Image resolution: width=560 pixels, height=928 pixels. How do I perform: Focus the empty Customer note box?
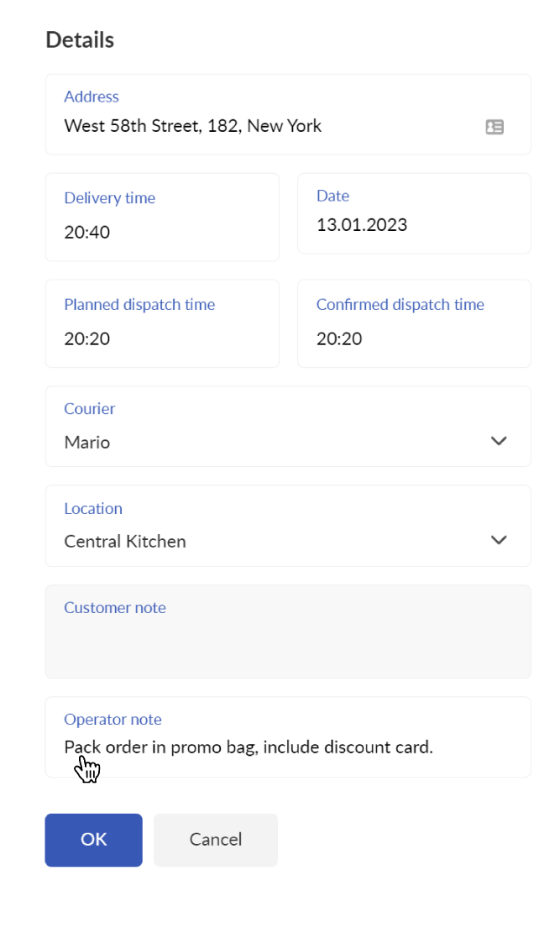pyautogui.click(x=288, y=632)
